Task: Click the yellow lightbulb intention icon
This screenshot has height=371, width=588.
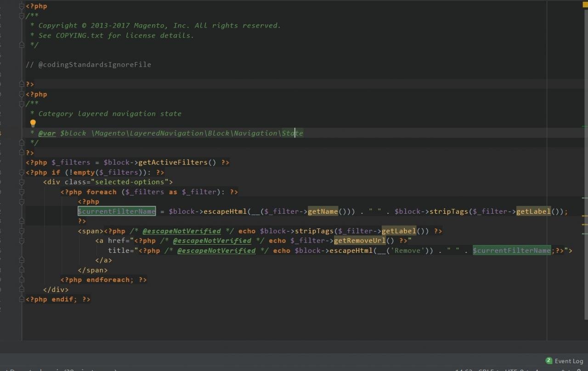Action: point(33,123)
